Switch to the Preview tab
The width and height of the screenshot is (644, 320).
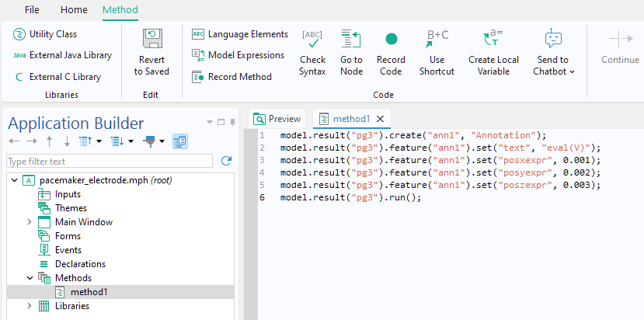click(277, 119)
